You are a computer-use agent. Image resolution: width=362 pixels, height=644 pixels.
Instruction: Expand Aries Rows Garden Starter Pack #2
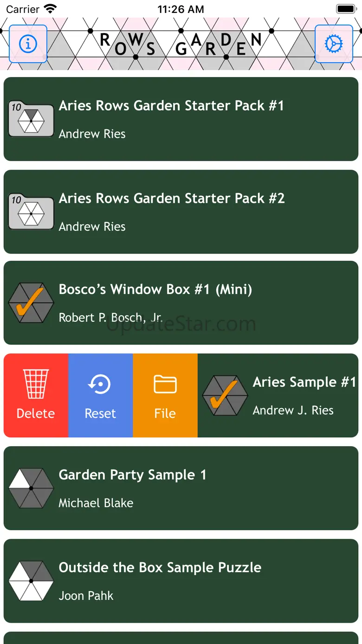(x=171, y=199)
